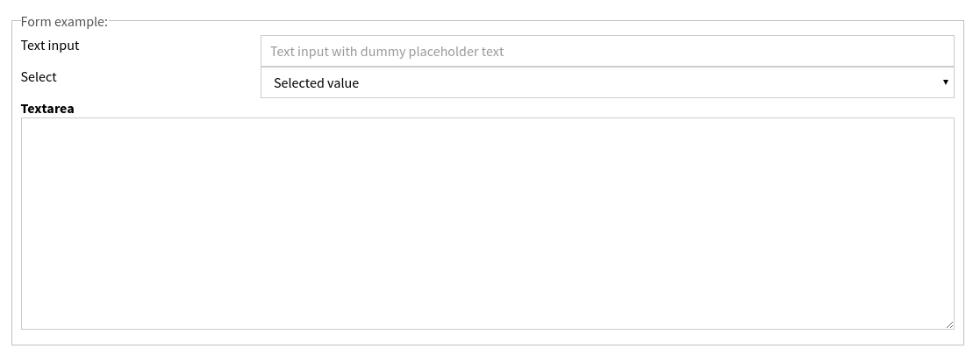980x363 pixels.
Task: Click the 'Text input' label
Action: coord(50,46)
